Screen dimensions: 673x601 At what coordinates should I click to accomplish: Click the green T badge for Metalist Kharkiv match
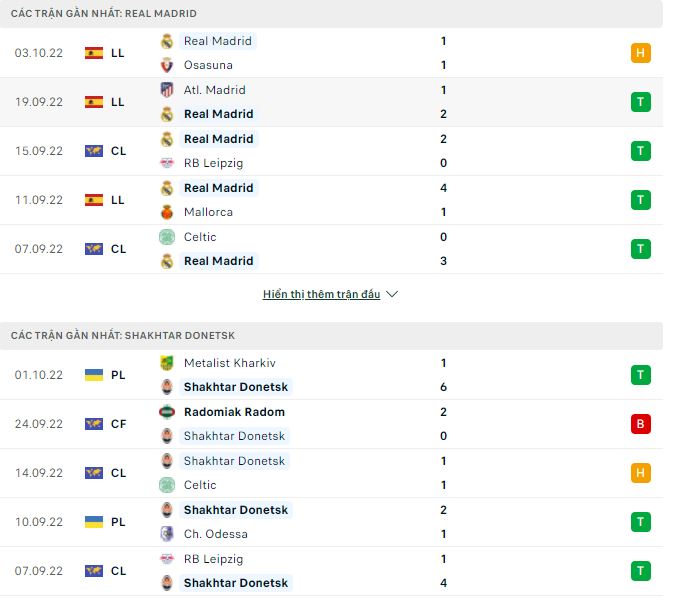point(641,375)
